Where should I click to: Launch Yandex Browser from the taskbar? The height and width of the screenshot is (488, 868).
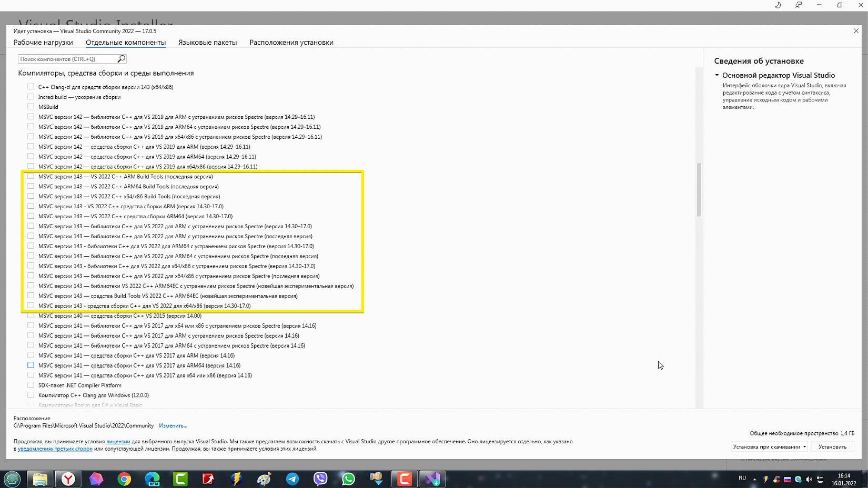coord(68,479)
